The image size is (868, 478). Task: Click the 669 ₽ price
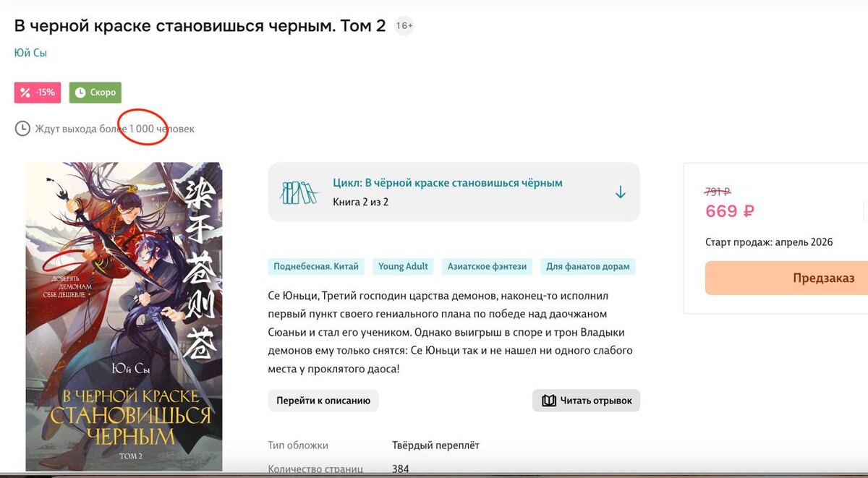[x=730, y=211]
